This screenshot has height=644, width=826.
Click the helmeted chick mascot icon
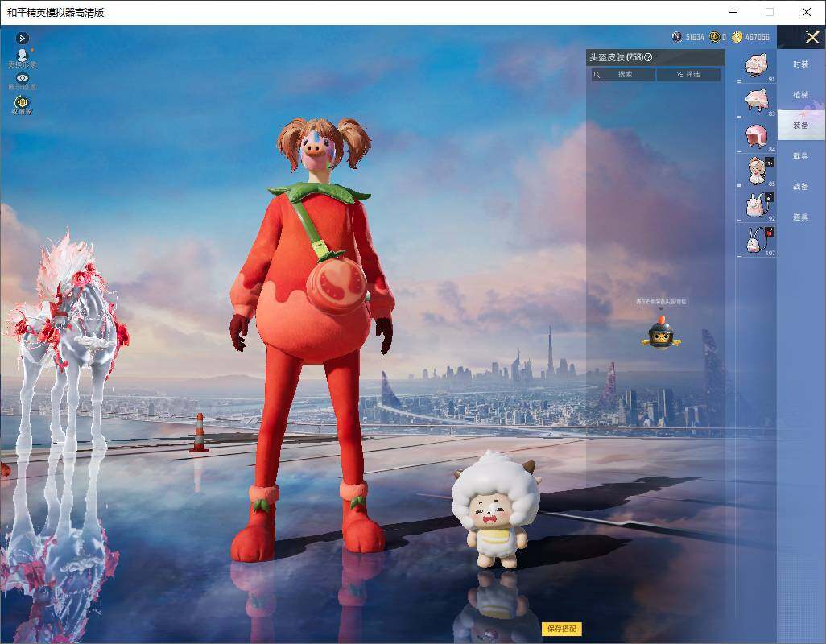[661, 332]
